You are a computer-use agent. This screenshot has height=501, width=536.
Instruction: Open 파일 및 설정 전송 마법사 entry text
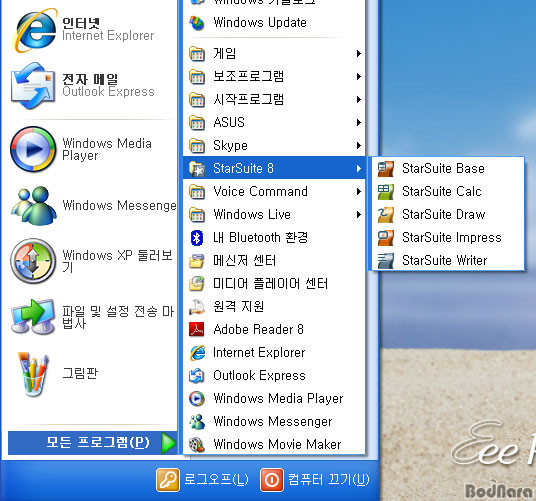118,317
